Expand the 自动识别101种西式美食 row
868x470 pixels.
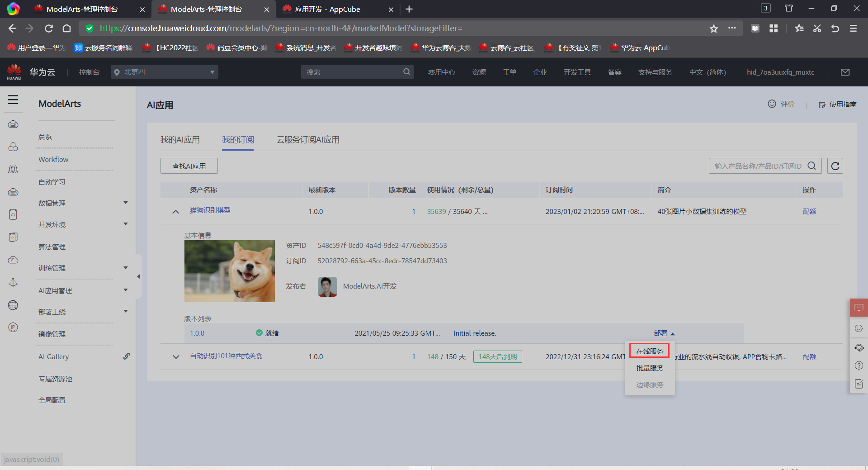[x=176, y=357]
